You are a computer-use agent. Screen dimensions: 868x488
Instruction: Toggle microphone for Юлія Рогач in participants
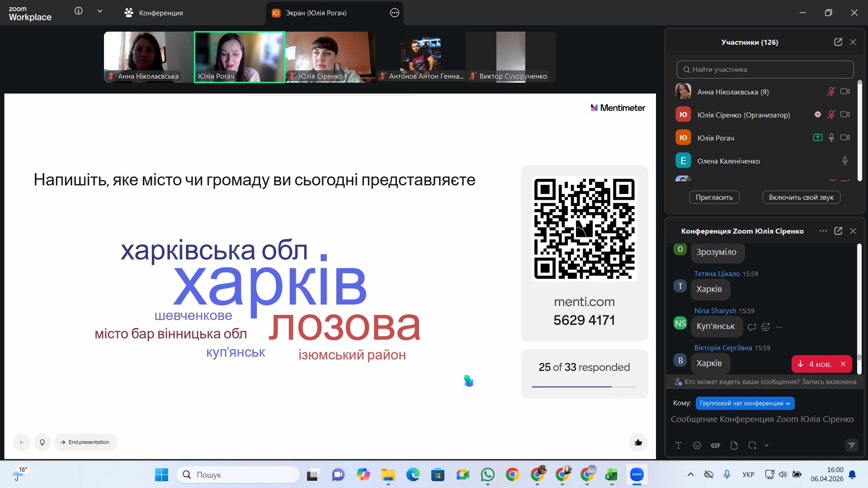(831, 137)
